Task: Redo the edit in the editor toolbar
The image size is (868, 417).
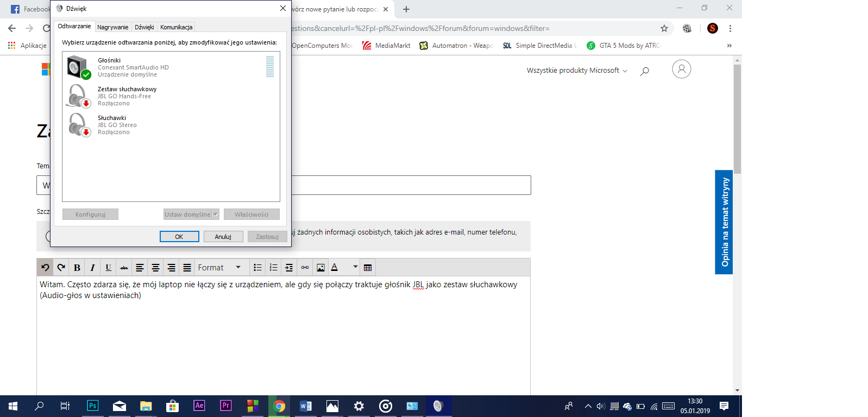Action: [x=61, y=268]
